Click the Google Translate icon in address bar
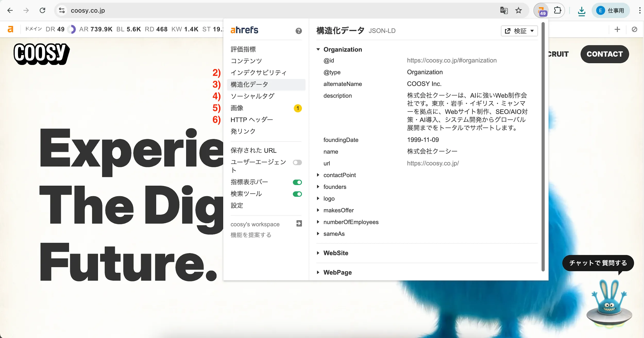Screen dimensions: 644x338 point(504,11)
